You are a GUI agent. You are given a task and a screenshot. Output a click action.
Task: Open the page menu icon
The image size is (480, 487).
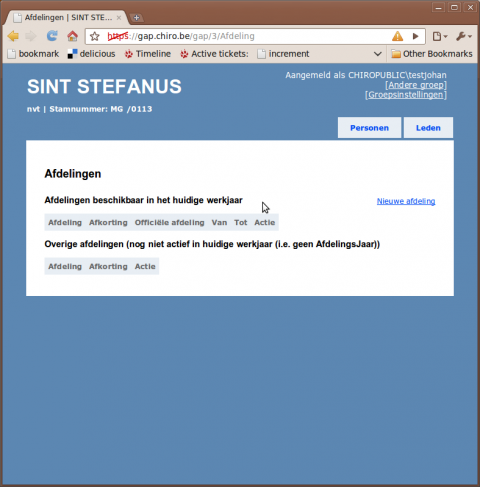pos(440,36)
